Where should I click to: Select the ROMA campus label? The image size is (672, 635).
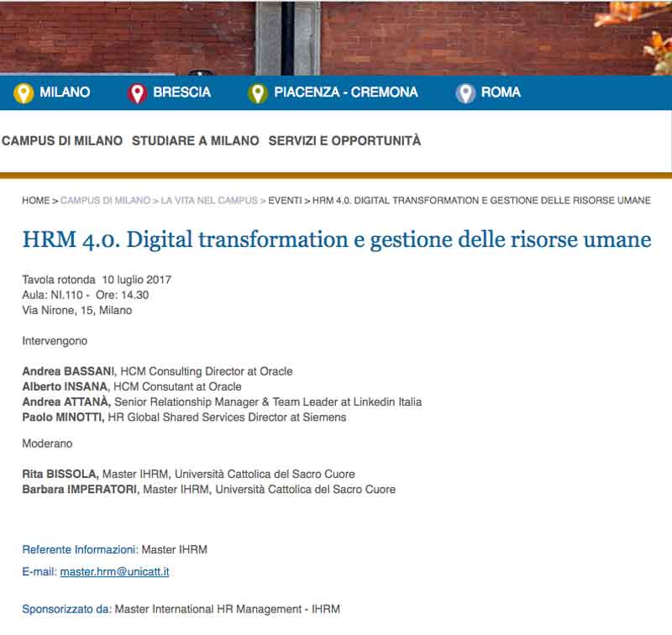[501, 92]
